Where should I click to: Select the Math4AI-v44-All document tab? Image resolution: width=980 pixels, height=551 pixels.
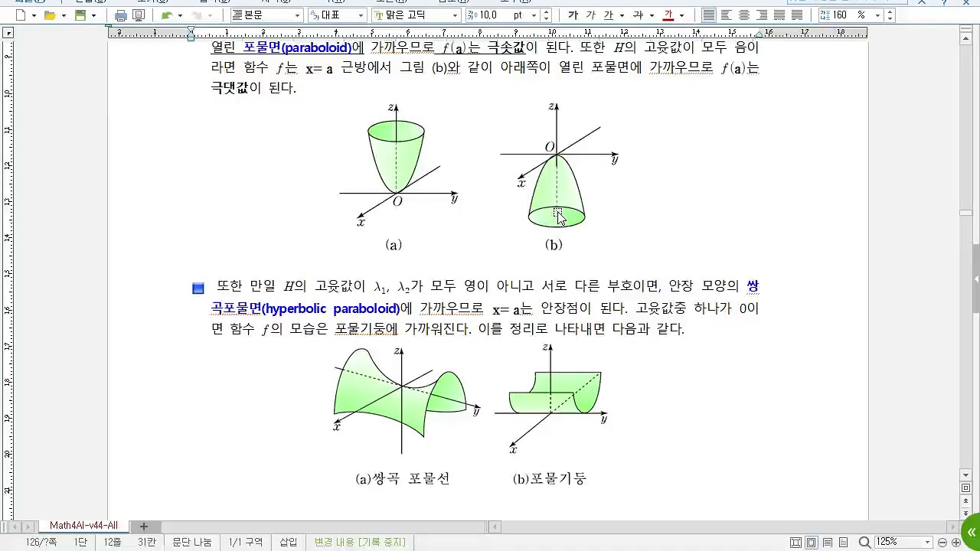tap(83, 526)
